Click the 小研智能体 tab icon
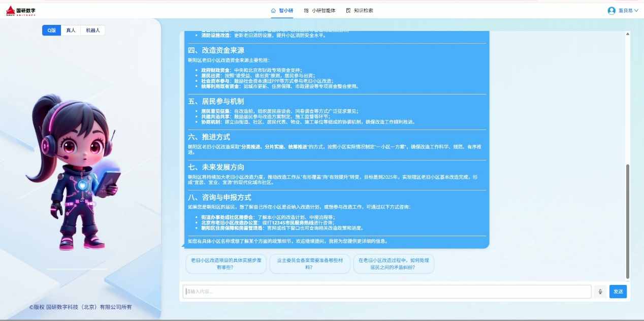The width and height of the screenshot is (644, 321). coord(306,10)
